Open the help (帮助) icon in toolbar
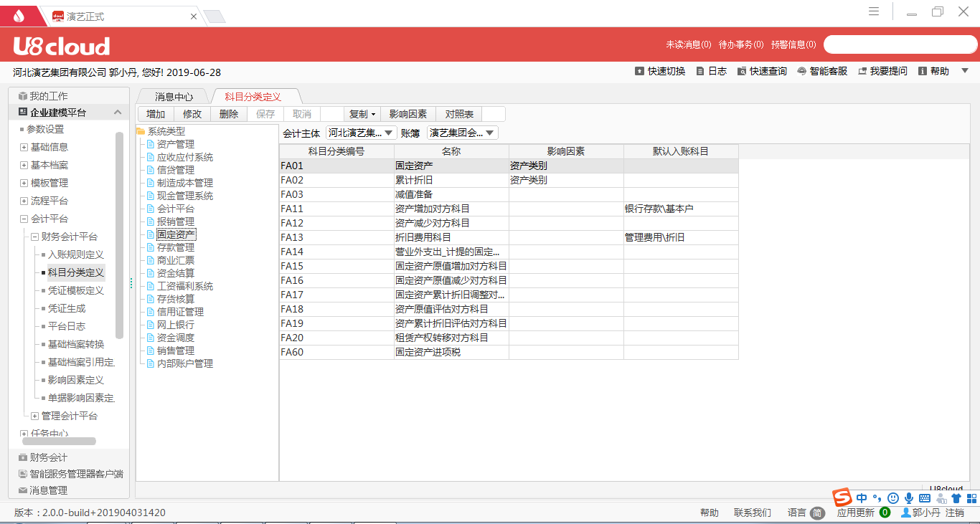The width and height of the screenshot is (980, 524). coord(923,72)
